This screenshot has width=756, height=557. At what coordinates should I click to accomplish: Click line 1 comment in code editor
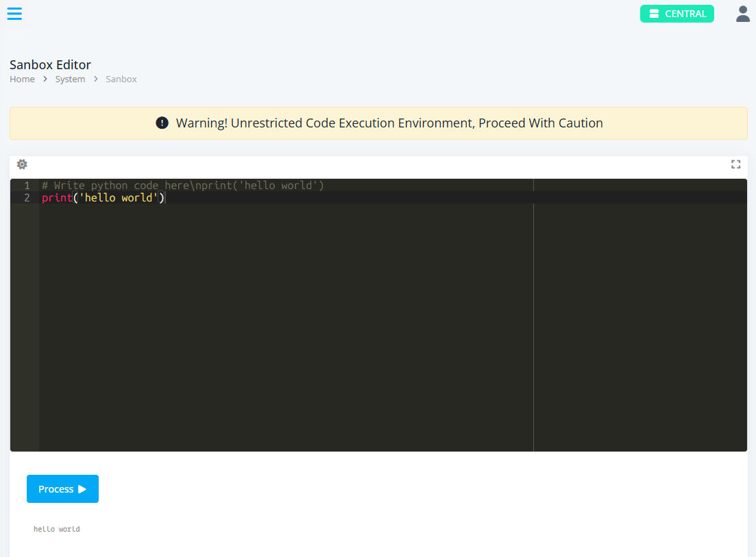183,186
